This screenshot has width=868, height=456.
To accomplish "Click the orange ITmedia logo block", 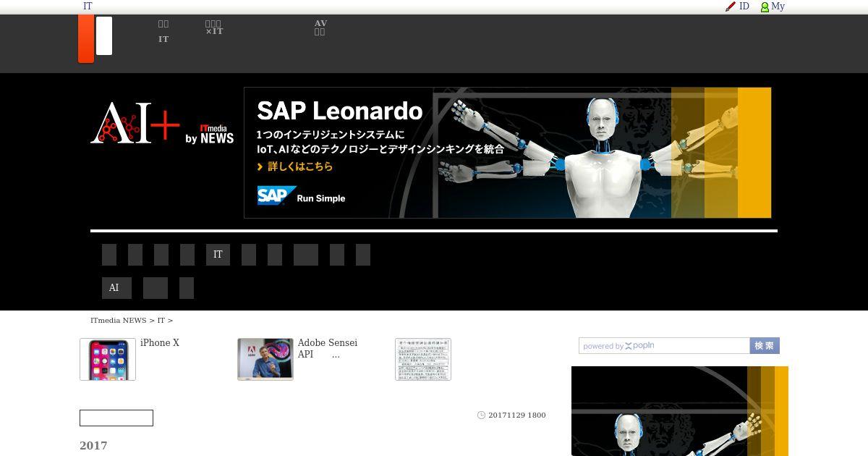I will click(86, 38).
